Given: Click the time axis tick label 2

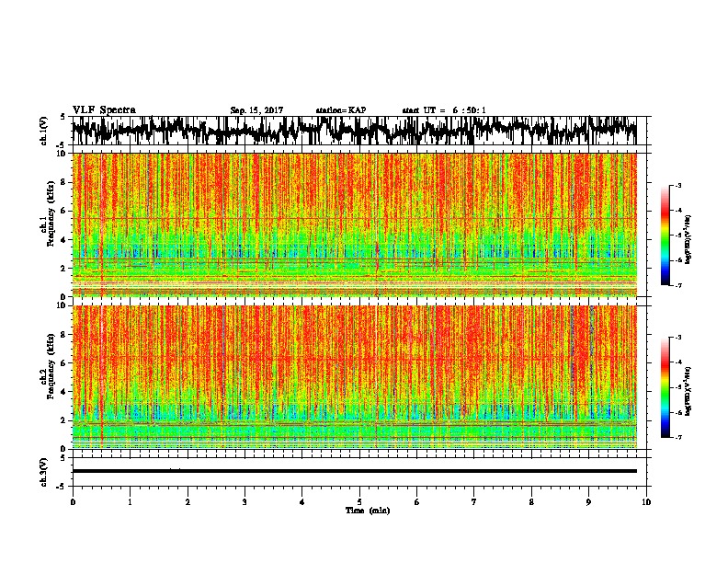Looking at the screenshot, I should (188, 502).
